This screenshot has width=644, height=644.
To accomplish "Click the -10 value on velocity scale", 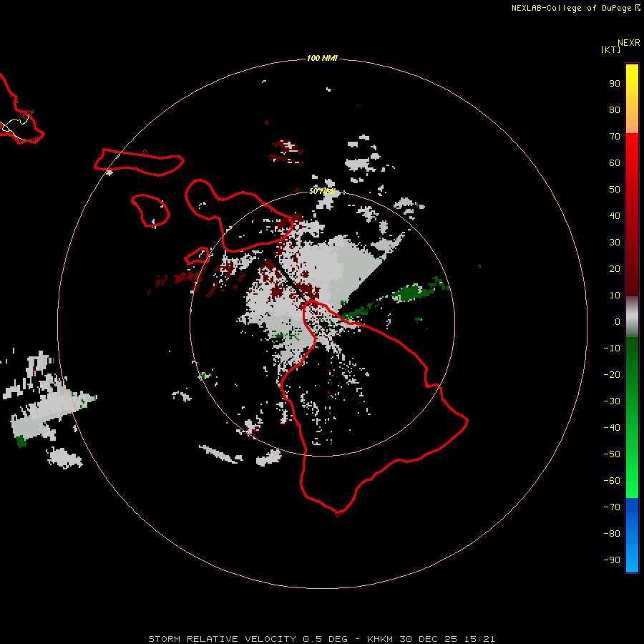I will click(x=612, y=348).
